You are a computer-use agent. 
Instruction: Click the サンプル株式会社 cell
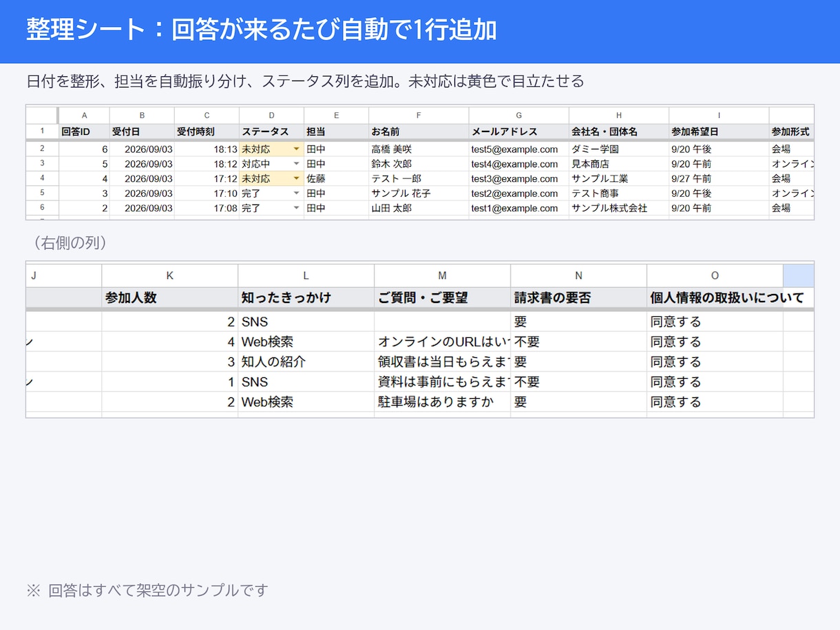click(x=619, y=208)
